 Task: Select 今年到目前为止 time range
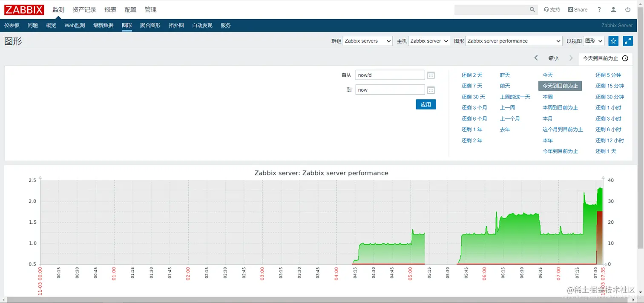coord(560,151)
